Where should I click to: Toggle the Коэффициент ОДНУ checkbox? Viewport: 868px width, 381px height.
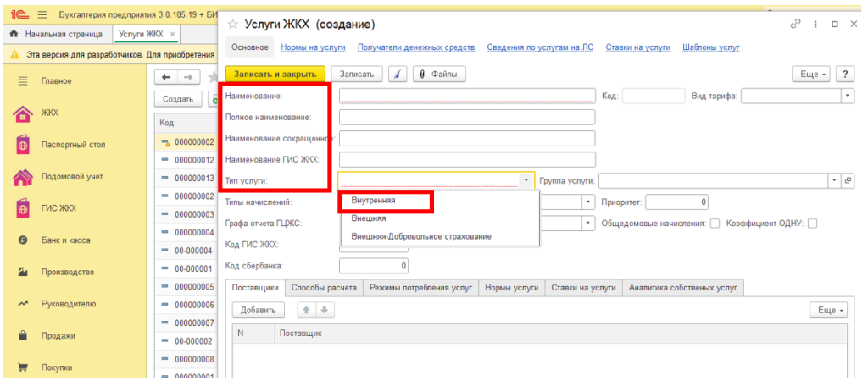(812, 224)
